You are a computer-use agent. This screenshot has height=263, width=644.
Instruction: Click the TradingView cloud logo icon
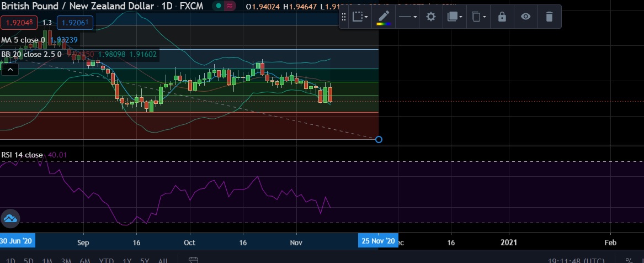tap(9, 219)
